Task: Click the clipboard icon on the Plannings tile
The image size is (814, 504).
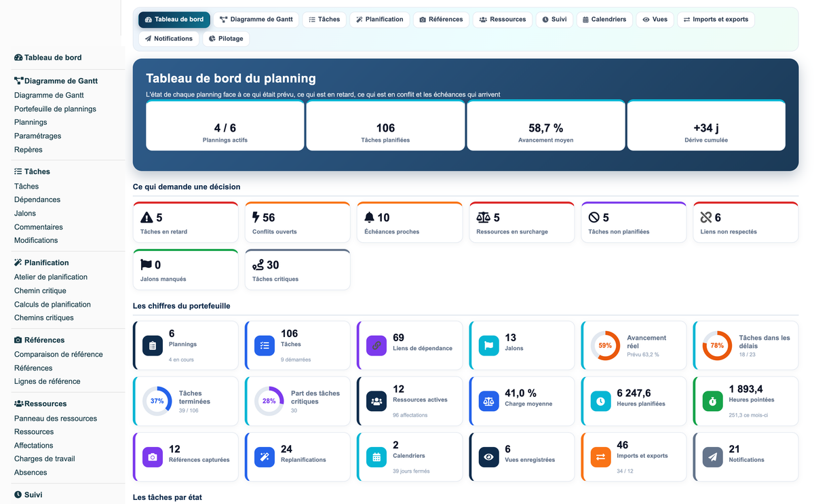Action: pyautogui.click(x=153, y=345)
